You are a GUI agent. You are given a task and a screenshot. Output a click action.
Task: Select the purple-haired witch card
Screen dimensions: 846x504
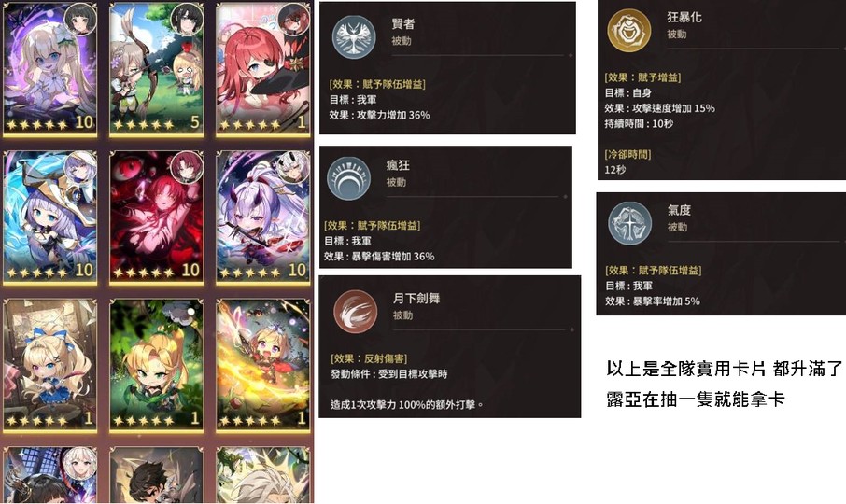(50, 217)
